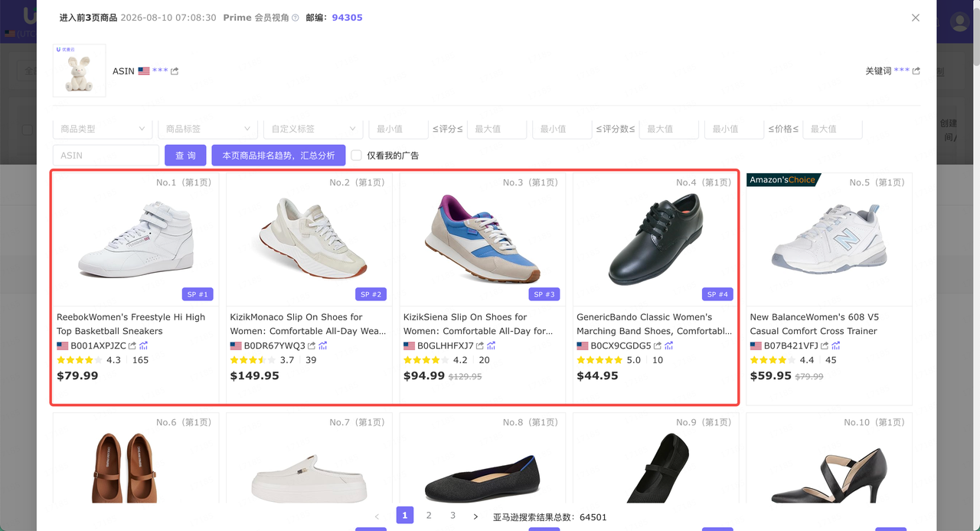Screen dimensions: 980x531
Task: View trend chart icon for B0CX9CGDG5
Action: click(669, 346)
